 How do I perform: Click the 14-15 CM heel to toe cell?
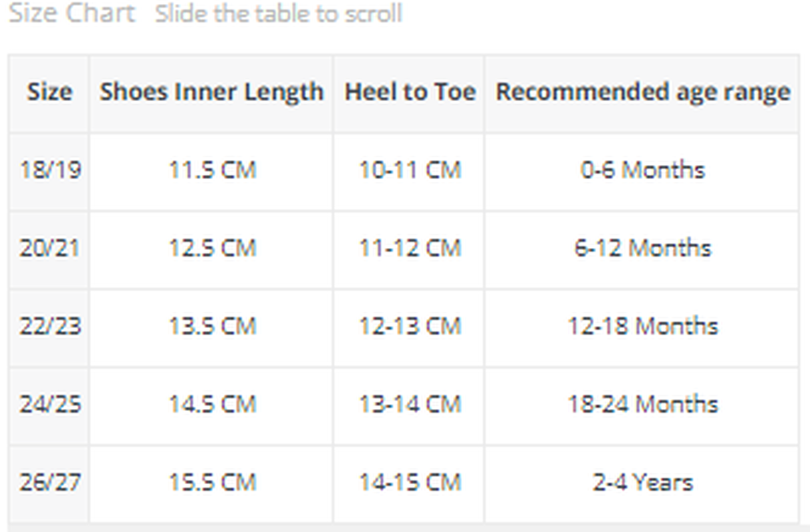click(x=410, y=482)
